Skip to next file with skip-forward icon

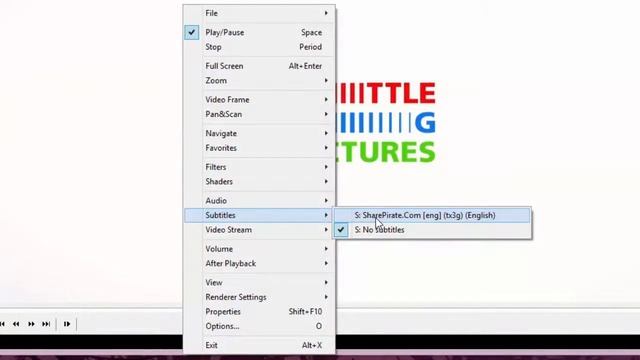46,324
